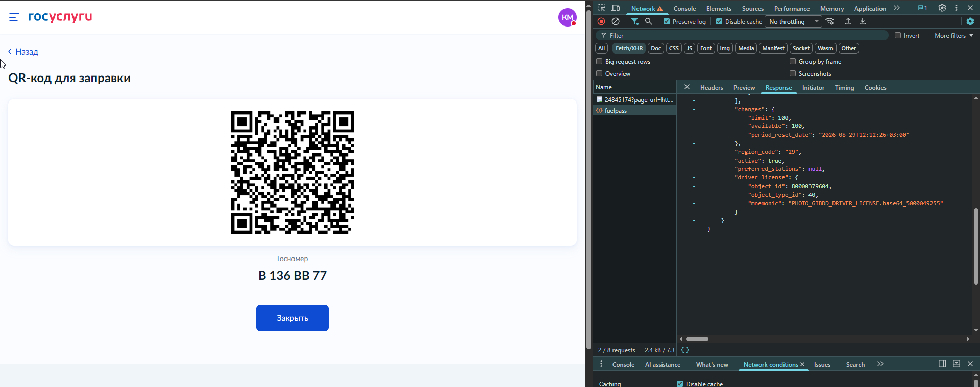Click the response horizontal scrollbar thumb
This screenshot has height=387, width=980.
[x=697, y=339]
